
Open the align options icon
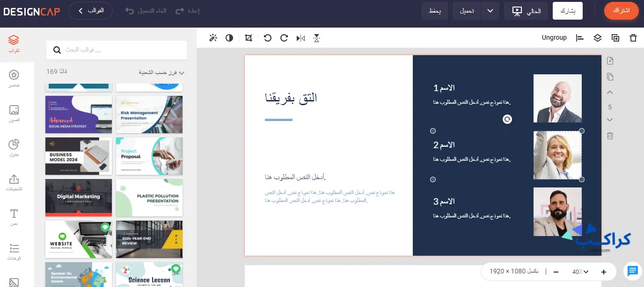pyautogui.click(x=580, y=38)
